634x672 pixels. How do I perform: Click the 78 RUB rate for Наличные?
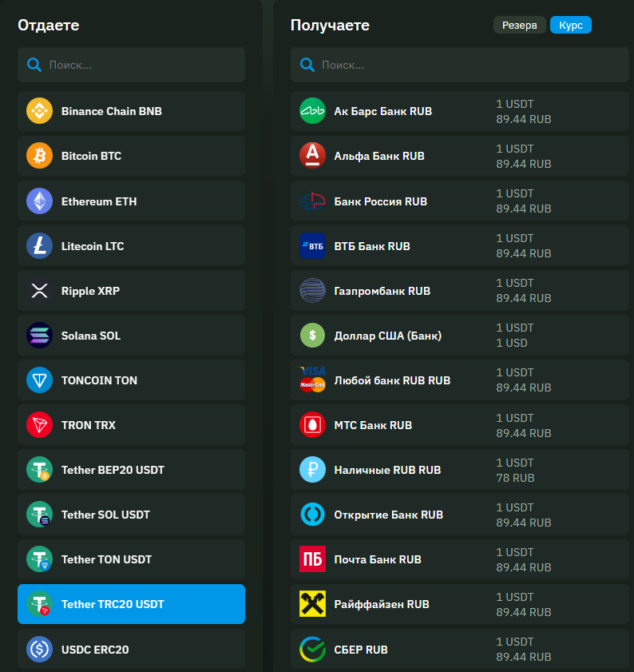[x=515, y=478]
